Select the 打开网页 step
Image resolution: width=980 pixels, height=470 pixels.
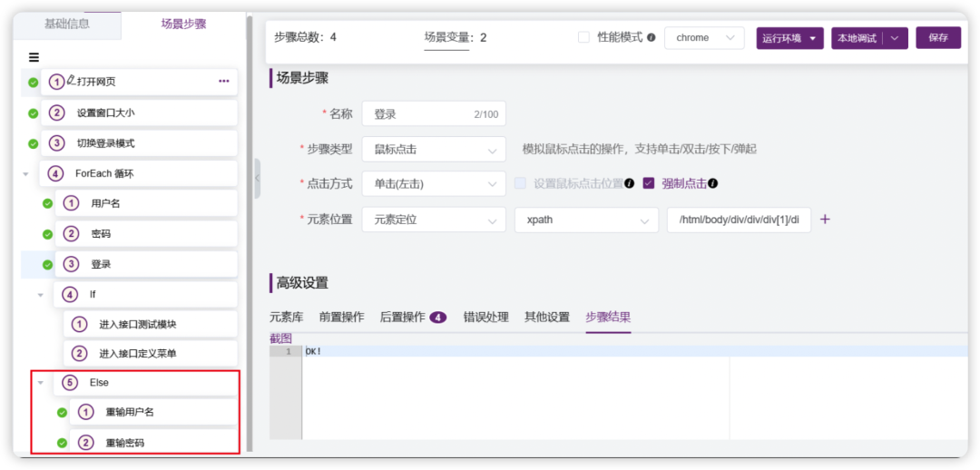click(140, 82)
